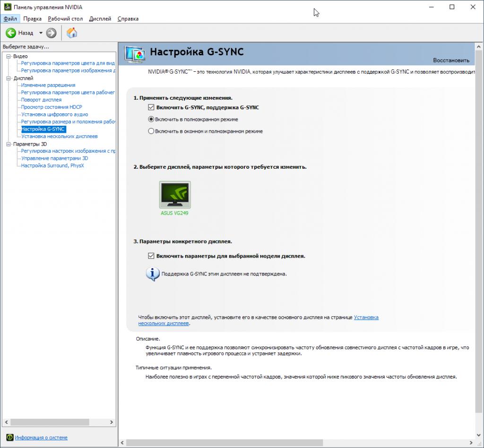Collapse the Видео tree node
Screen dimensions: 484x448
click(x=9, y=56)
